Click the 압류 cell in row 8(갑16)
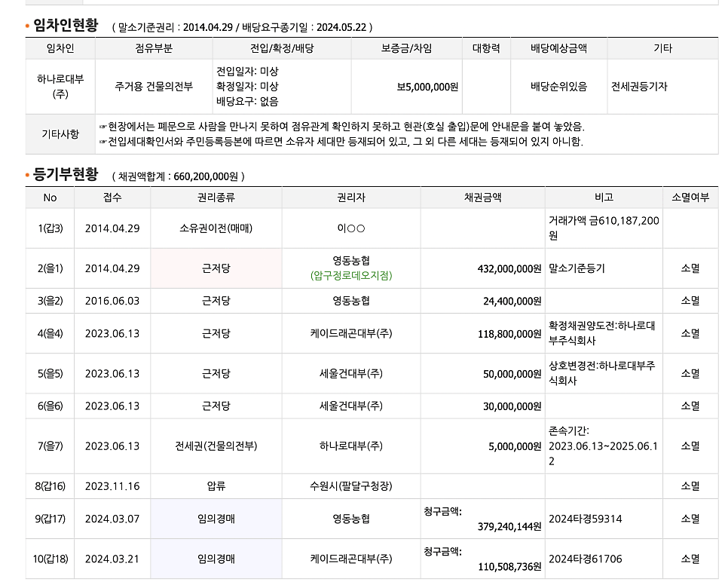The height and width of the screenshot is (588, 728). (216, 486)
